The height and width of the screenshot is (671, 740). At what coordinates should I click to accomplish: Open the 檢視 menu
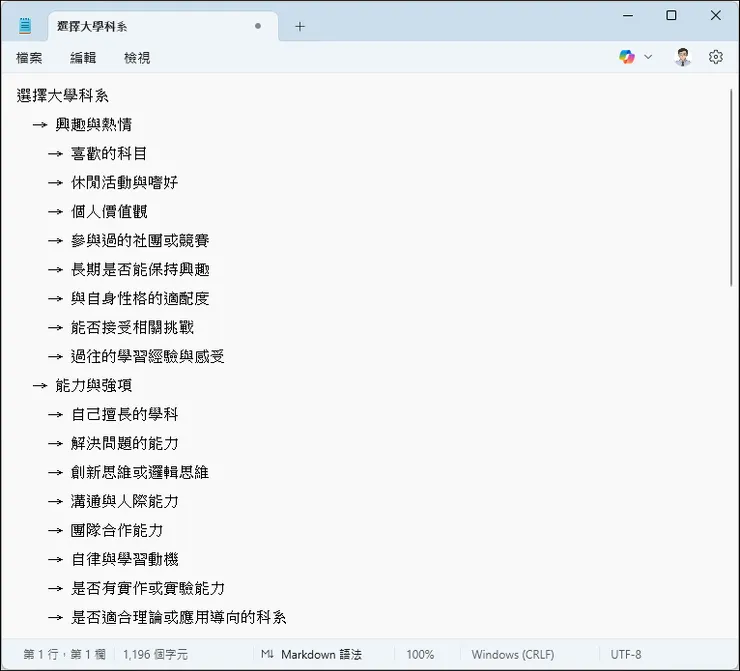pyautogui.click(x=137, y=58)
